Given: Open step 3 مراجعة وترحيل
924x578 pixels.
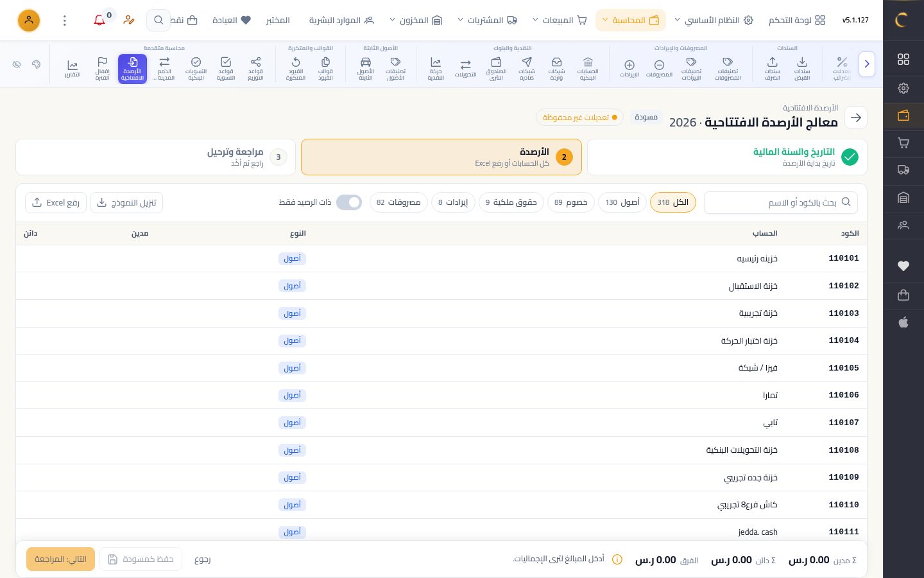Looking at the screenshot, I should [155, 157].
